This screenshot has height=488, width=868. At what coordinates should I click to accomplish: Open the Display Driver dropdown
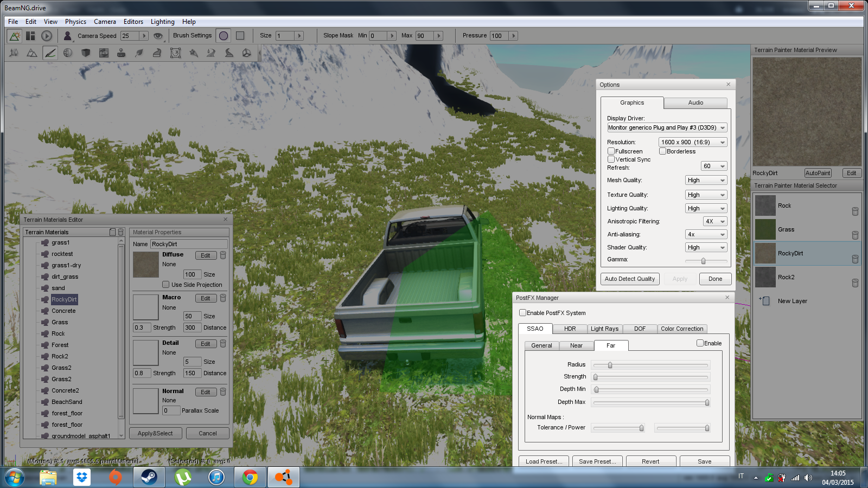pyautogui.click(x=667, y=128)
